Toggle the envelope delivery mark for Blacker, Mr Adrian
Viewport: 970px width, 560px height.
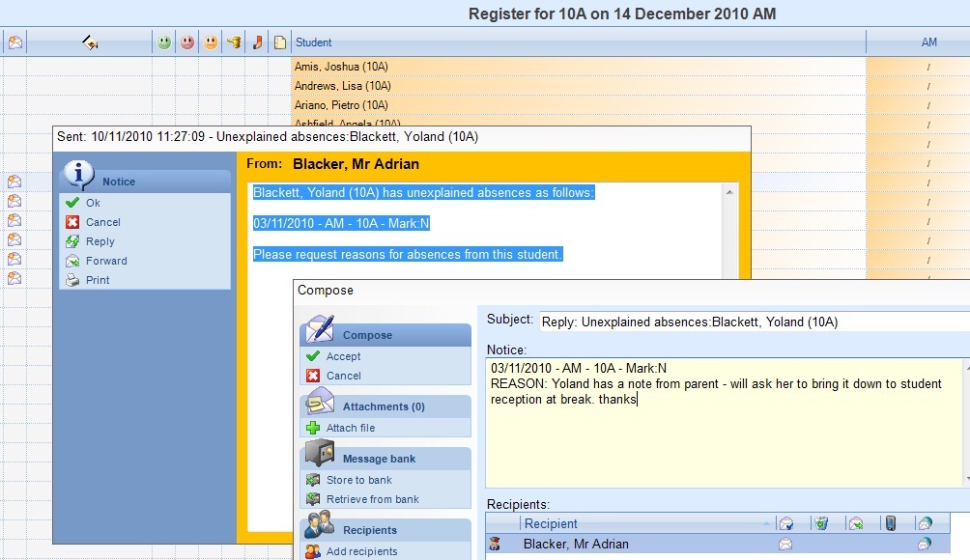point(785,544)
